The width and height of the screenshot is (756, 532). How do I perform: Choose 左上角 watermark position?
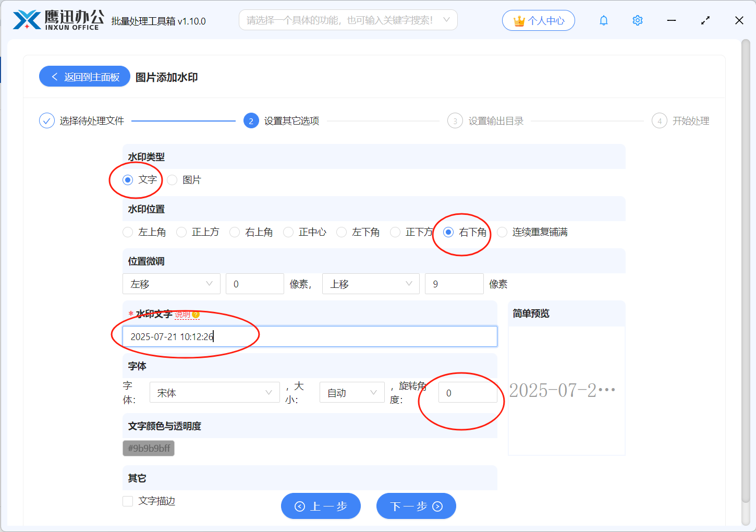coord(128,232)
